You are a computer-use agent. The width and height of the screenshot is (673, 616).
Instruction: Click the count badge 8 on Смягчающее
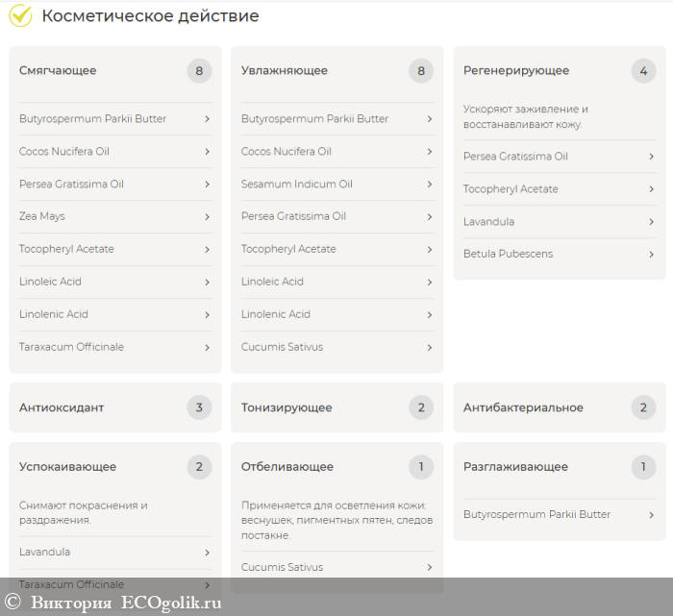tap(199, 71)
